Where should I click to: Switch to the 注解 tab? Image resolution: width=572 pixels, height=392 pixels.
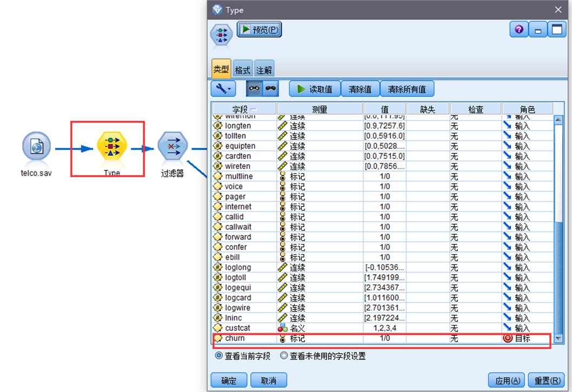pos(264,69)
